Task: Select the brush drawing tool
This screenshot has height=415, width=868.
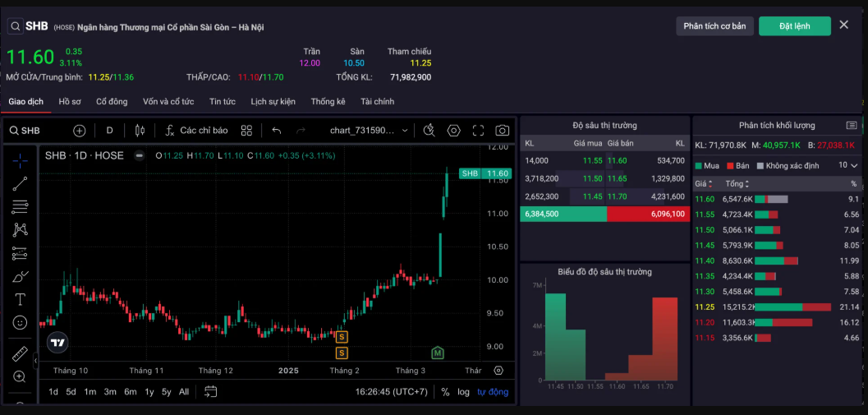Action: click(20, 276)
